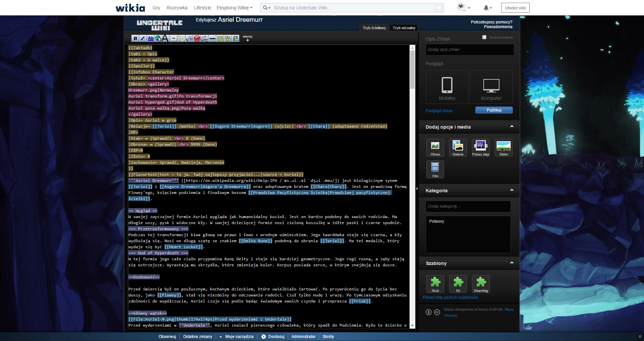
Task: Select Mobilny preview mode
Action: [x=447, y=87]
